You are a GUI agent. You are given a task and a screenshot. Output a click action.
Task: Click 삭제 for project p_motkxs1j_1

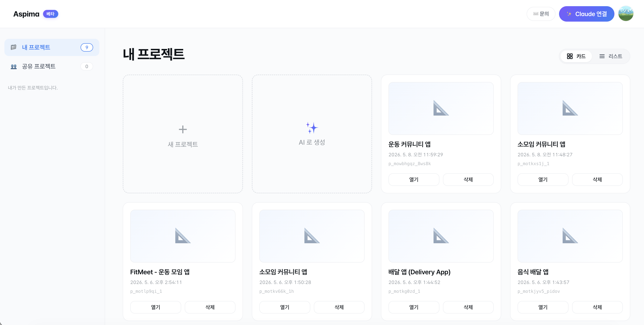tap(597, 180)
